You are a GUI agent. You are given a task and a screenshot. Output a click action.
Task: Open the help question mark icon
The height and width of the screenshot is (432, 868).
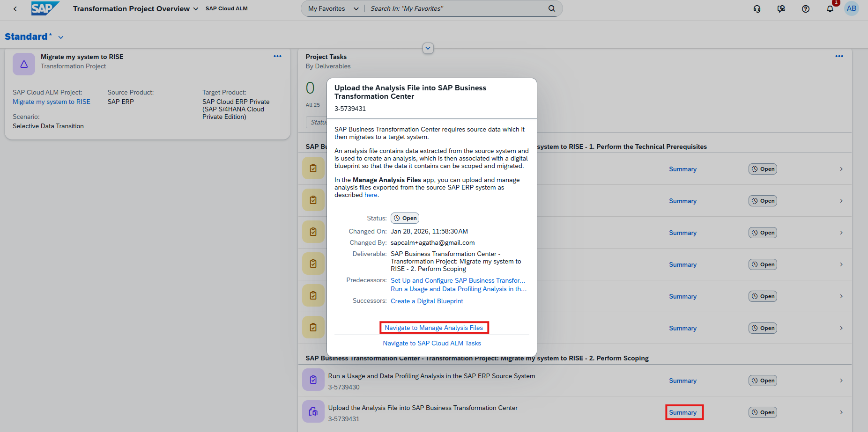tap(805, 8)
